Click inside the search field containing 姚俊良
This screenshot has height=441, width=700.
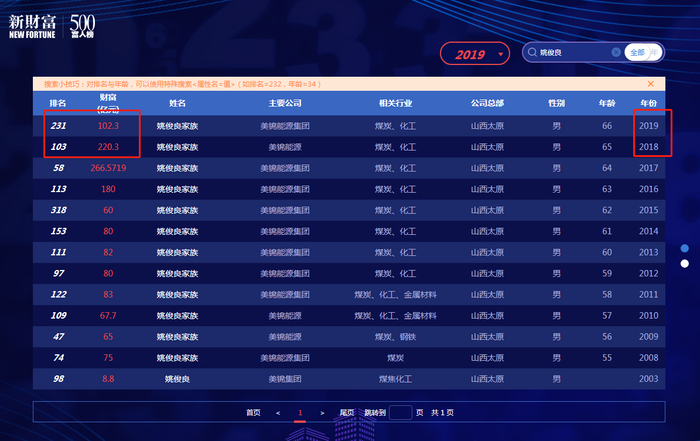click(x=573, y=53)
